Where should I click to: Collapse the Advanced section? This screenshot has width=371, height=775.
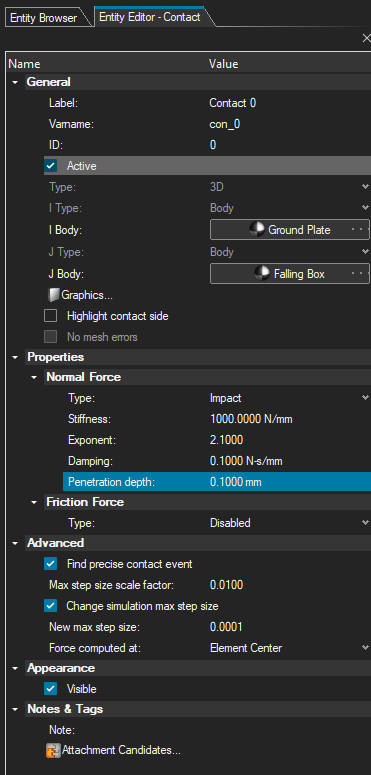pyautogui.click(x=15, y=543)
